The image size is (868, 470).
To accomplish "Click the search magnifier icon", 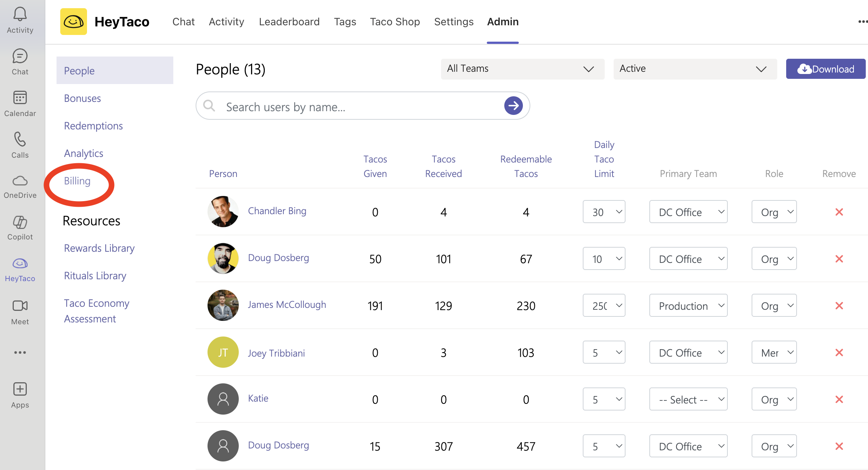I will pos(209,106).
